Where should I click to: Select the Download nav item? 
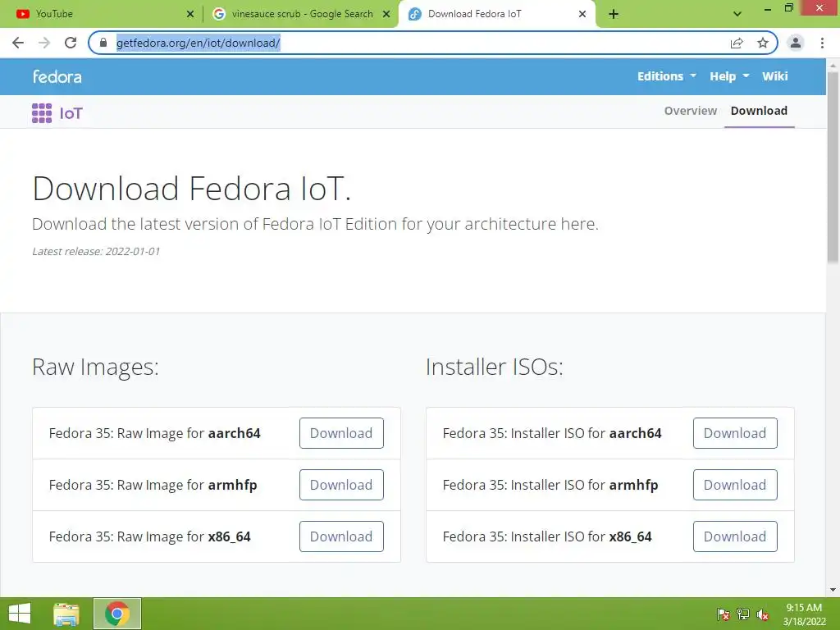coord(759,111)
